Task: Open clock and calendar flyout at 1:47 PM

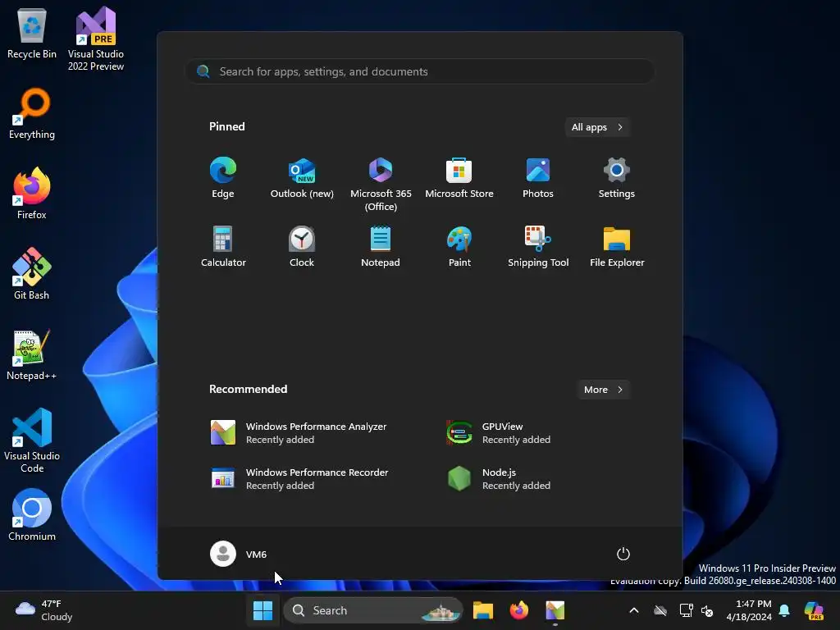Action: (x=749, y=610)
